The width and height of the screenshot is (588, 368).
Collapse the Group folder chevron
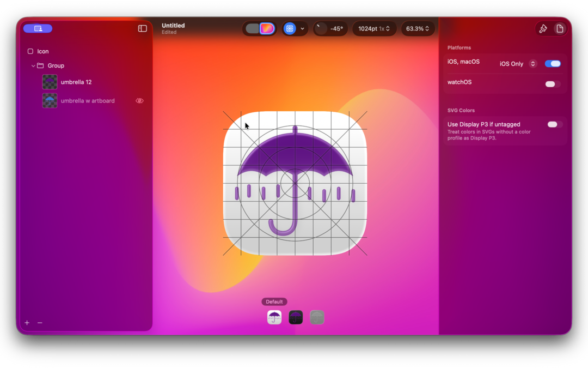[x=33, y=66]
